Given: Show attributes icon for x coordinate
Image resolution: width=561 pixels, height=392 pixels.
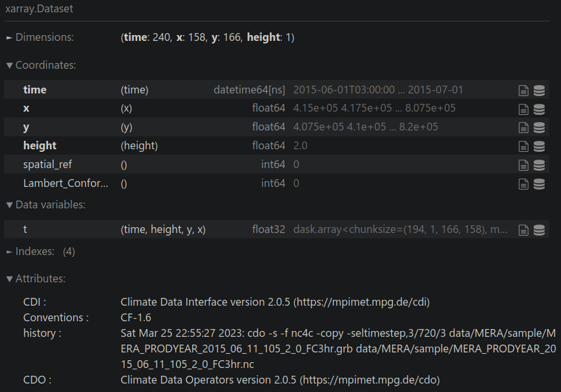Looking at the screenshot, I should point(523,109).
